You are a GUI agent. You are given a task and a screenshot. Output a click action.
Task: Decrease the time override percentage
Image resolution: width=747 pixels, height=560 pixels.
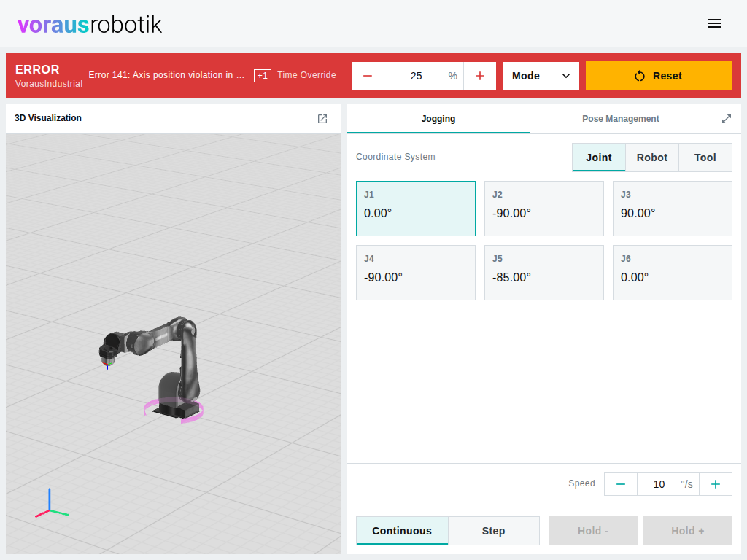[x=368, y=76]
